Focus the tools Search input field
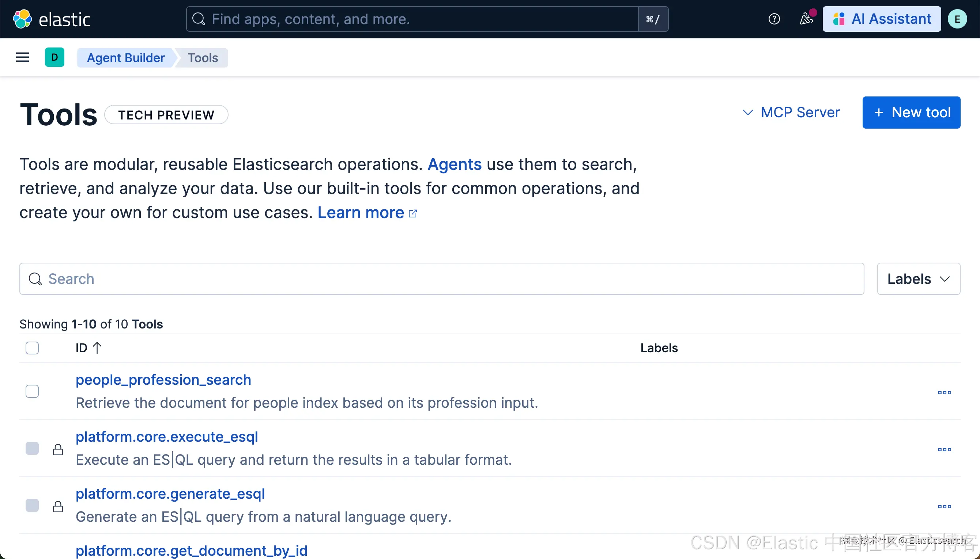980x559 pixels. (x=442, y=279)
